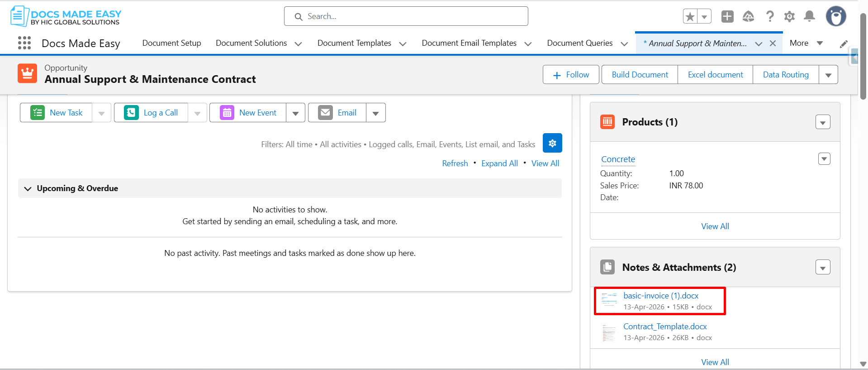The image size is (868, 370).
Task: Open the Products list actions dropdown
Action: point(823,122)
